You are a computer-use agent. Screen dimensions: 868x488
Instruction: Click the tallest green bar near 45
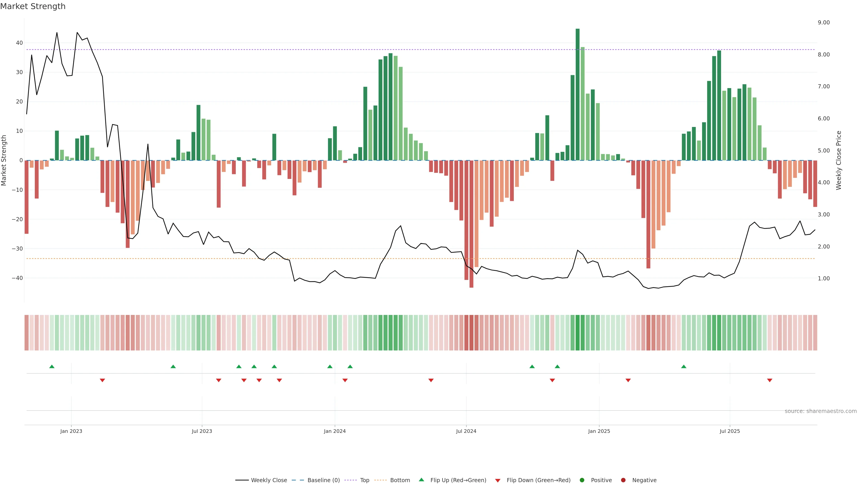(578, 94)
